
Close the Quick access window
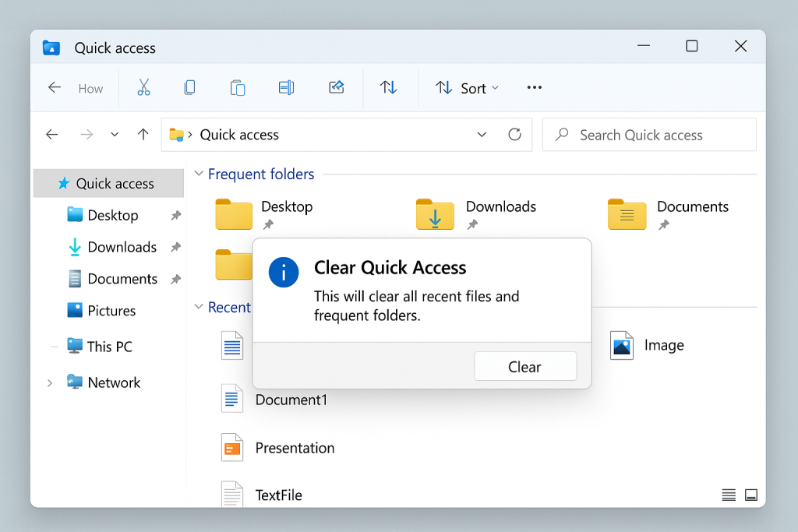coord(741,46)
